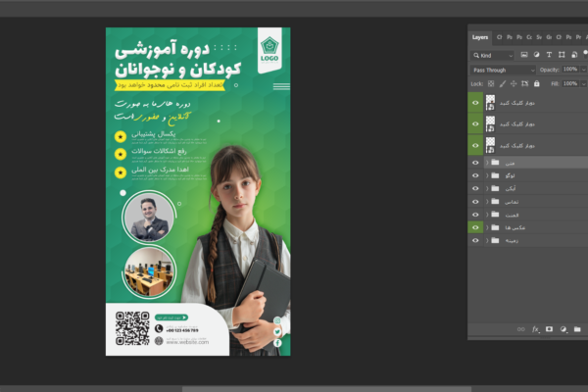Hide the topmost layer using its eye
This screenshot has width=588, height=392.
[x=475, y=103]
